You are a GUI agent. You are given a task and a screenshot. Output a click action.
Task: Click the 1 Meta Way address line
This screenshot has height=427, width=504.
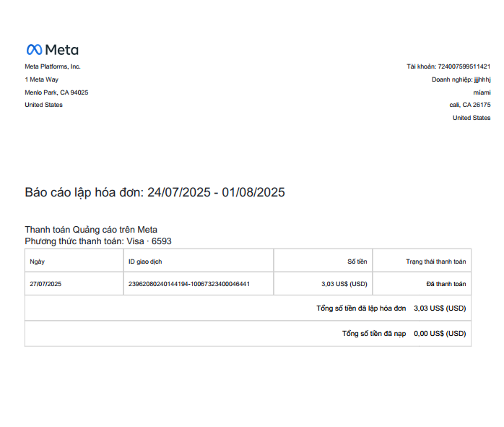tap(42, 79)
